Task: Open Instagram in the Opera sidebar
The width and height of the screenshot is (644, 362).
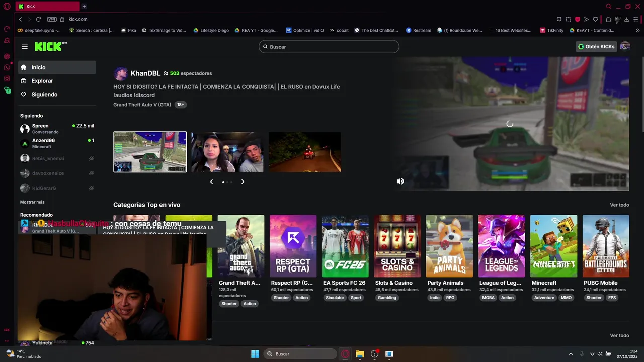Action: (7, 79)
